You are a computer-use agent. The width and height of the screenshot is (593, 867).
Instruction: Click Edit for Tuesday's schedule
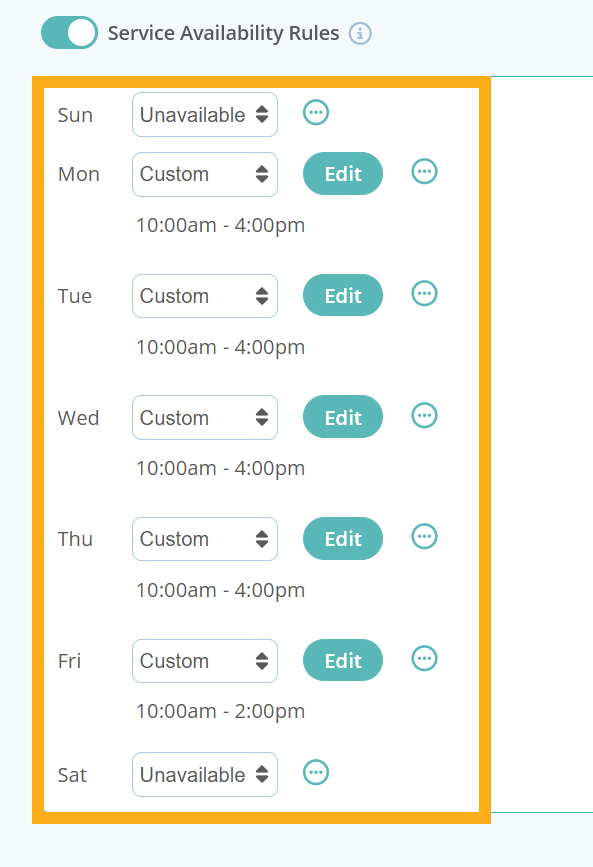[x=342, y=295]
